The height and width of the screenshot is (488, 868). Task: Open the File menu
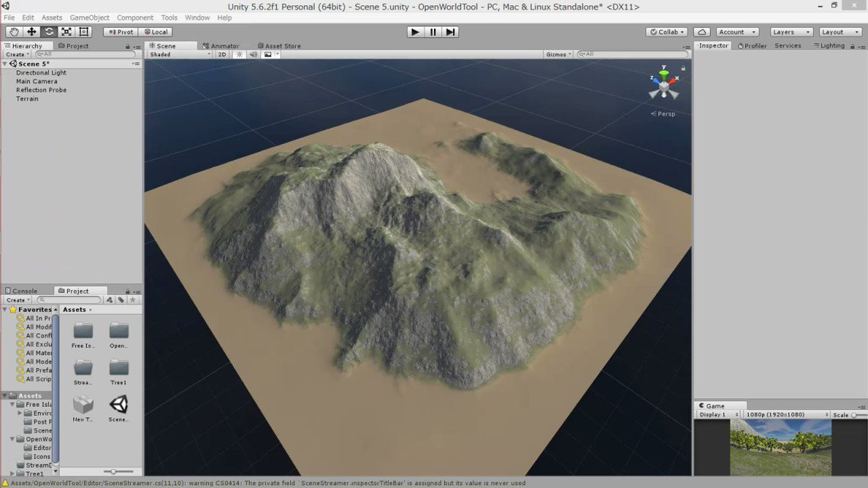pyautogui.click(x=9, y=17)
